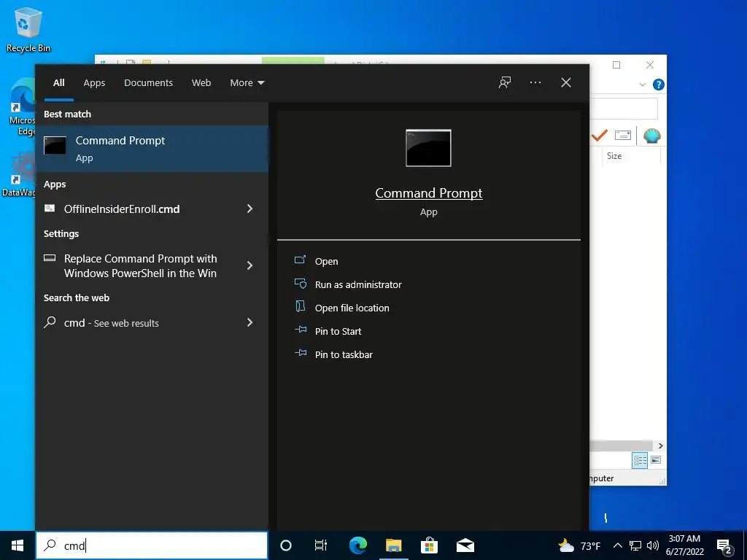This screenshot has width=747, height=560.
Task: Click the teal shell icon in Explorer window
Action: (651, 136)
